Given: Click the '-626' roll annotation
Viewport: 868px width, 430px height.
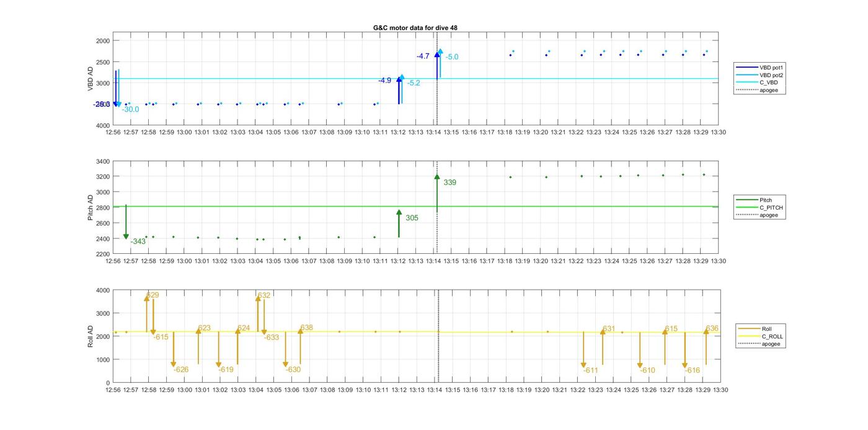Looking at the screenshot, I should (181, 370).
